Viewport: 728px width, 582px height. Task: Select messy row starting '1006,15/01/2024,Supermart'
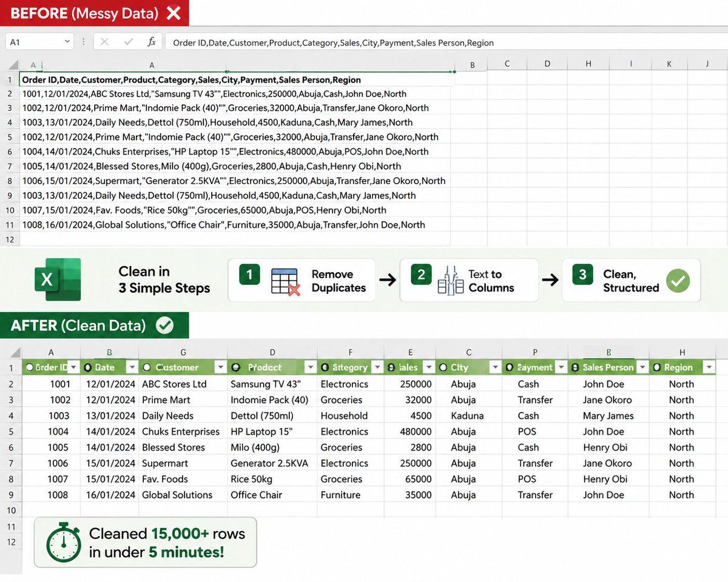coord(235,181)
